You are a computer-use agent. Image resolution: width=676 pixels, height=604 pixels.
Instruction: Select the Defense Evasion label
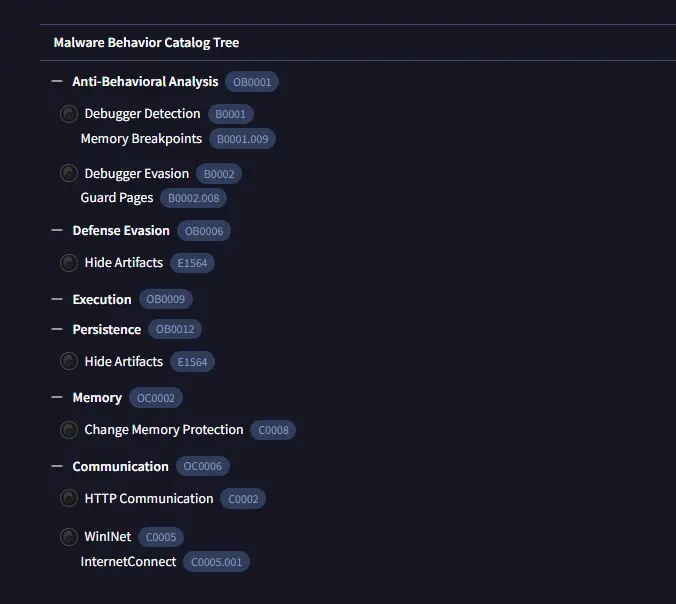tap(121, 231)
